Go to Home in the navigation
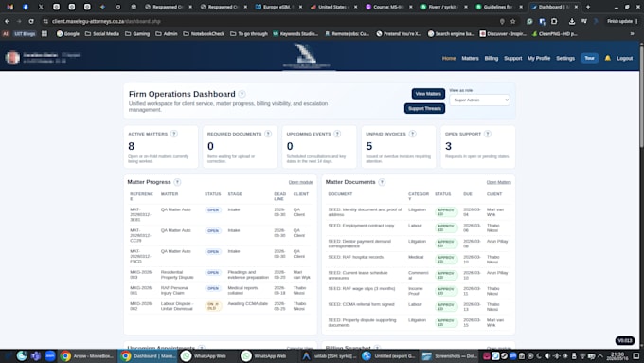644x363 pixels. click(449, 59)
